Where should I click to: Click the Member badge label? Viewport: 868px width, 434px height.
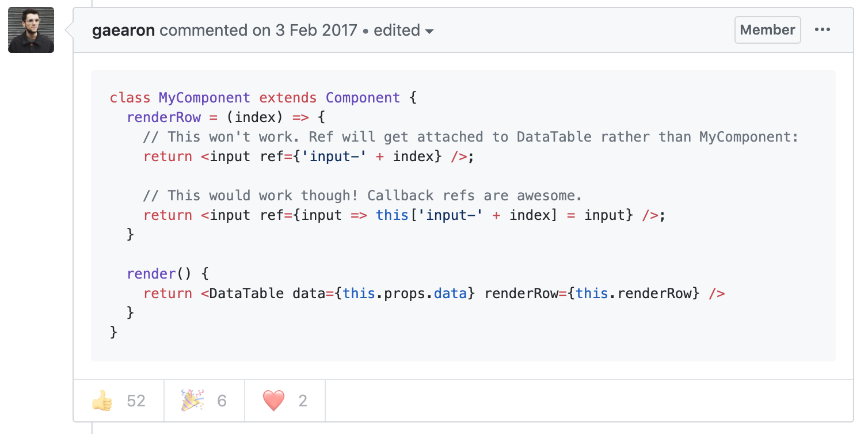tap(767, 30)
